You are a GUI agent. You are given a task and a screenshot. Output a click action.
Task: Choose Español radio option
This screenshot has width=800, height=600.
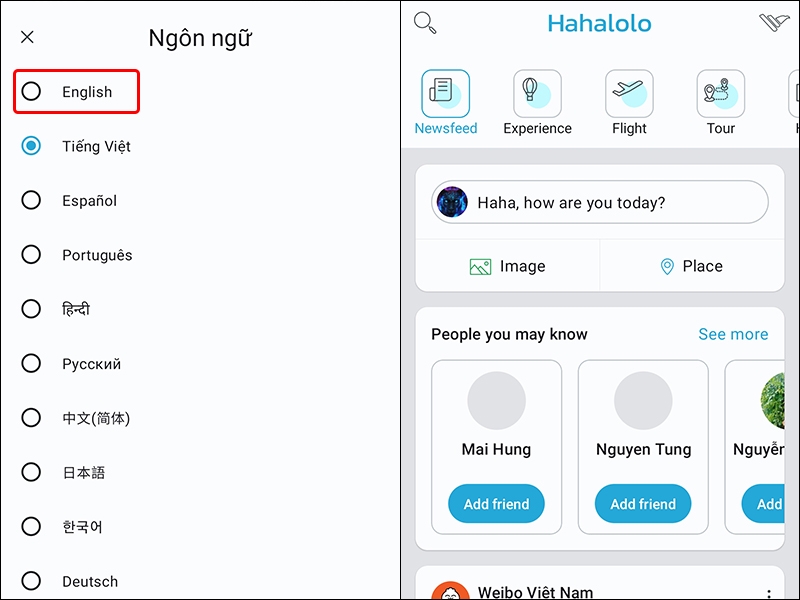click(31, 200)
